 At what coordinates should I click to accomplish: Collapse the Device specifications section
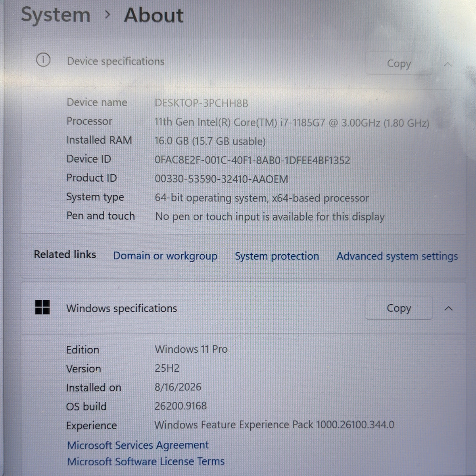[x=448, y=64]
